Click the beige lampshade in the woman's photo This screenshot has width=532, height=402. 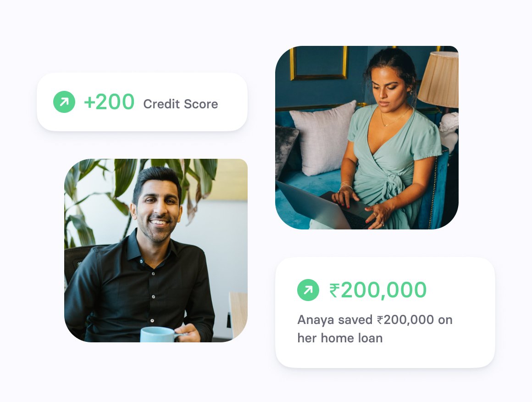(440, 79)
